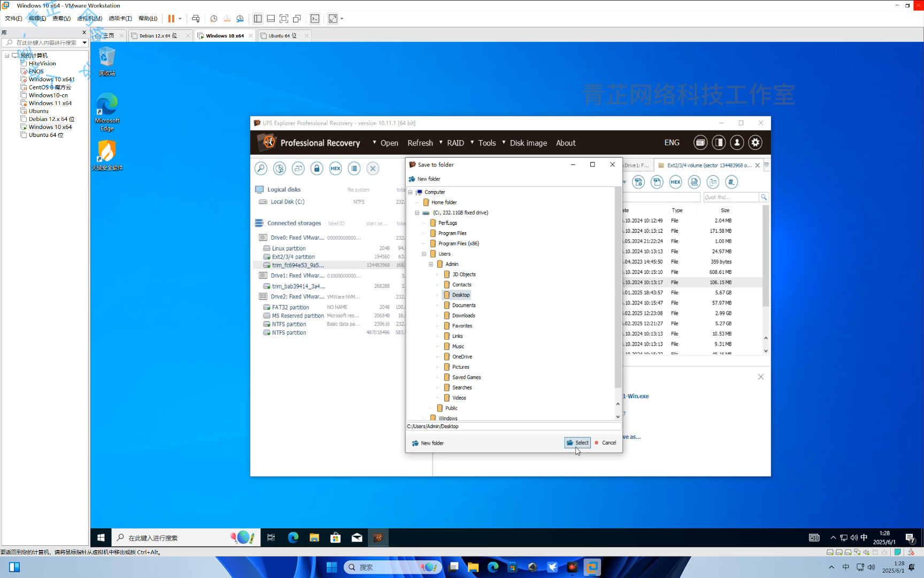Collapse the C: fixed drive tree node
The width and height of the screenshot is (924, 578).
[x=417, y=213]
